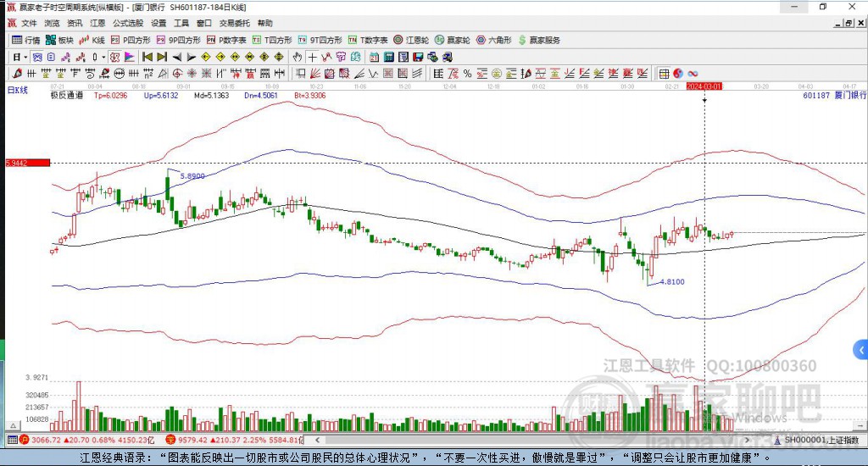The width and height of the screenshot is (868, 466).
Task: Click the yin-yang taiji icon
Action: click(x=677, y=74)
